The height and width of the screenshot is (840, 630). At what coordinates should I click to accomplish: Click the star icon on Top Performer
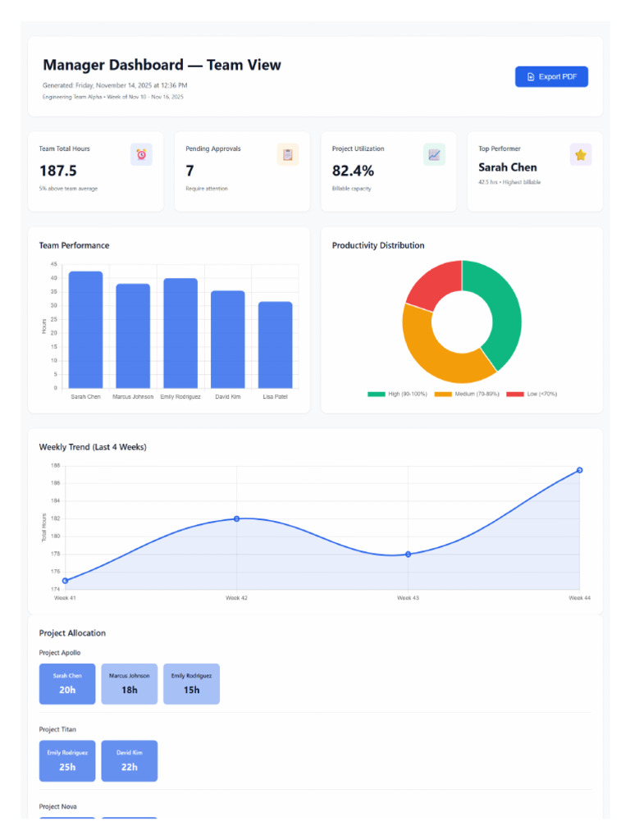[x=581, y=155]
